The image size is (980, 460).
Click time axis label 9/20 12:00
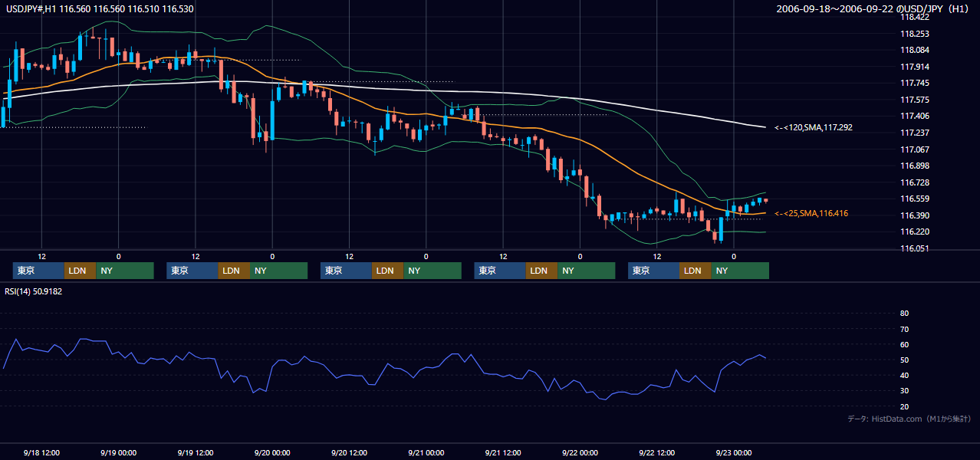point(349,452)
